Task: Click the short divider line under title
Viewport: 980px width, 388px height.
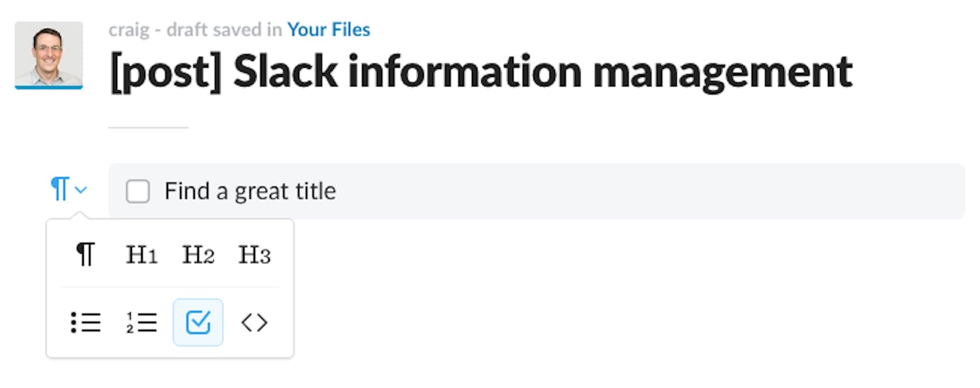Action: click(149, 127)
